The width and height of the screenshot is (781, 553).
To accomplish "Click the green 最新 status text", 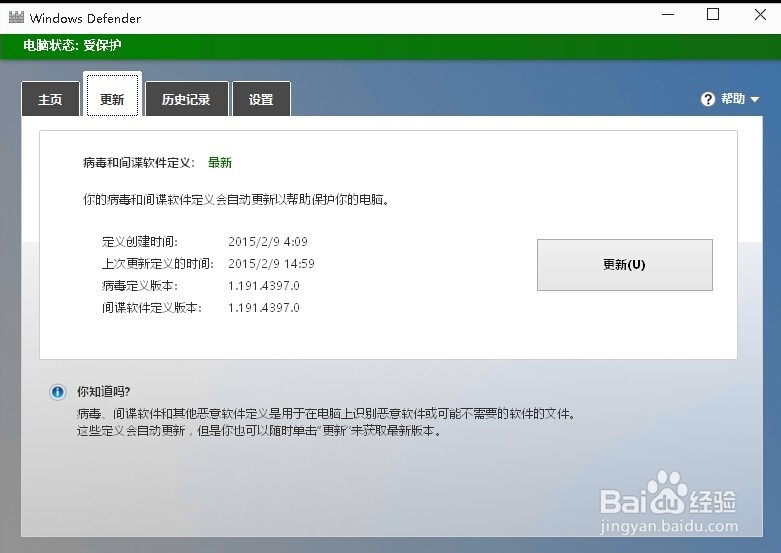I will (x=220, y=162).
